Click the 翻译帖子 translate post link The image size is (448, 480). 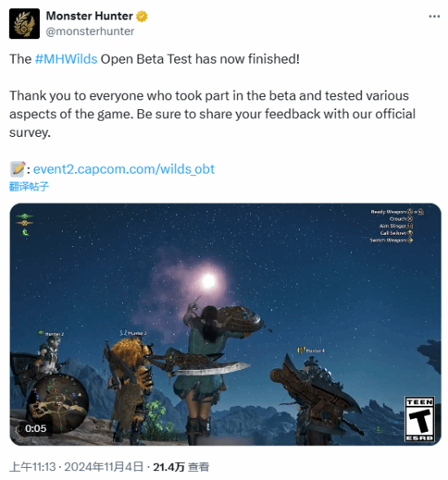point(29,187)
